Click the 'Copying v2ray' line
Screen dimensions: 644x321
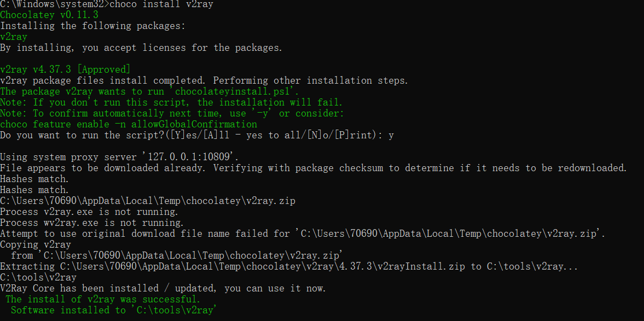tap(36, 244)
